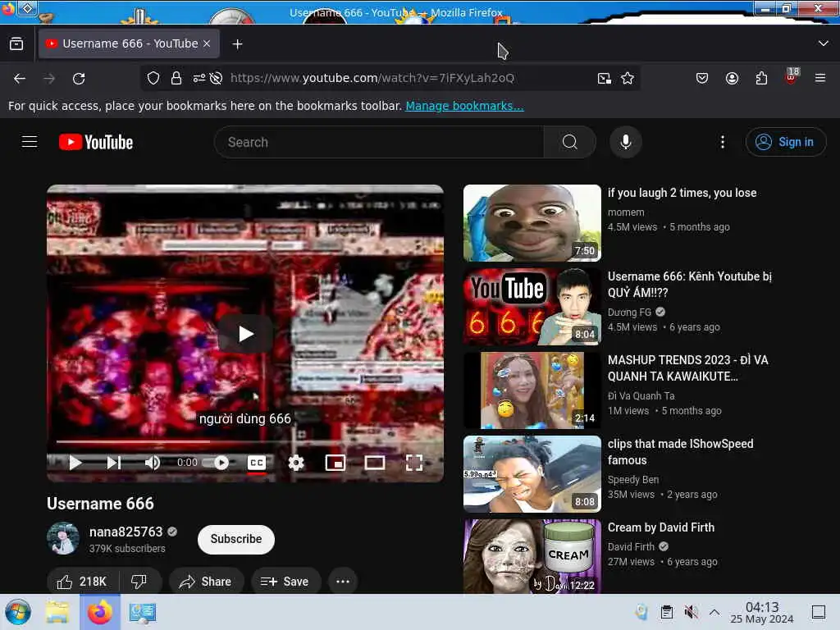Click the Sign in button
This screenshot has width=840, height=630.
coord(785,142)
